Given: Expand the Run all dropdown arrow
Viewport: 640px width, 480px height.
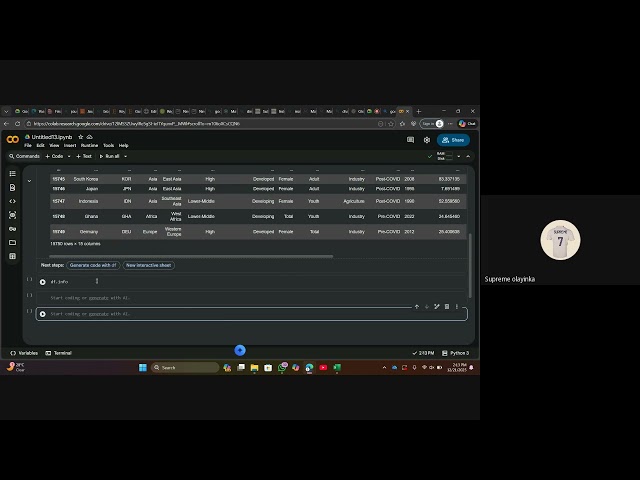Looking at the screenshot, I should tap(124, 156).
